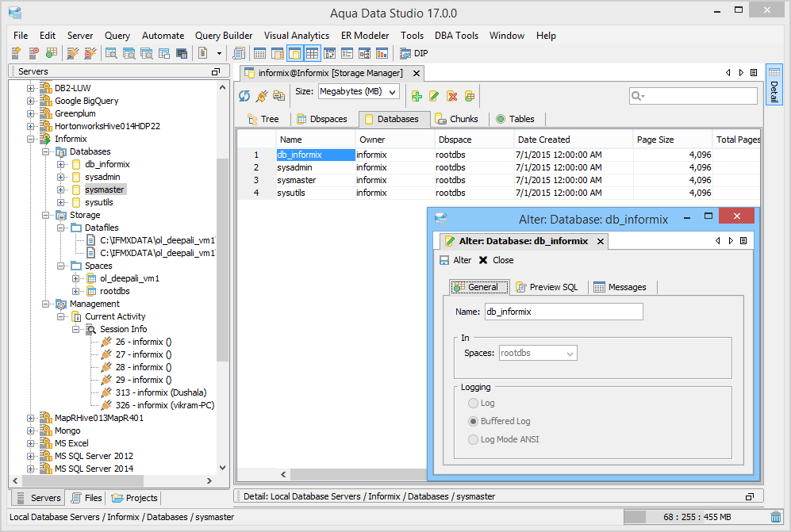The image size is (791, 532).
Task: Click the garbage collection trash icon
Action: (776, 517)
